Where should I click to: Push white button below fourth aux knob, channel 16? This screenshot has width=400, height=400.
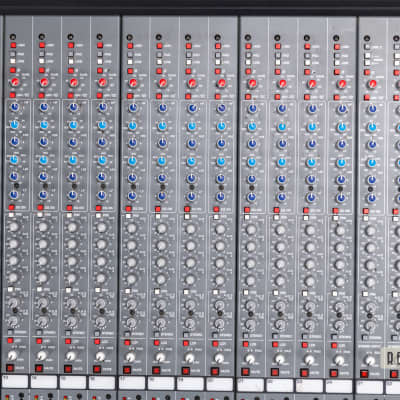tap(98, 290)
